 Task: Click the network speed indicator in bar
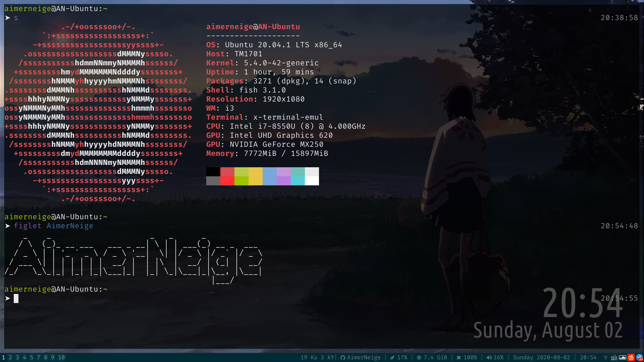(317, 358)
